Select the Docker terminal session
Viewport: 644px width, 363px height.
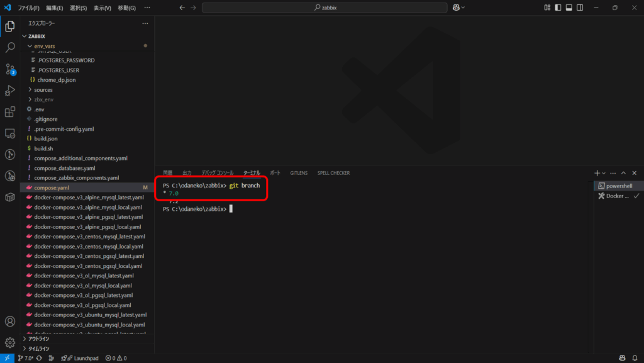[x=619, y=196]
